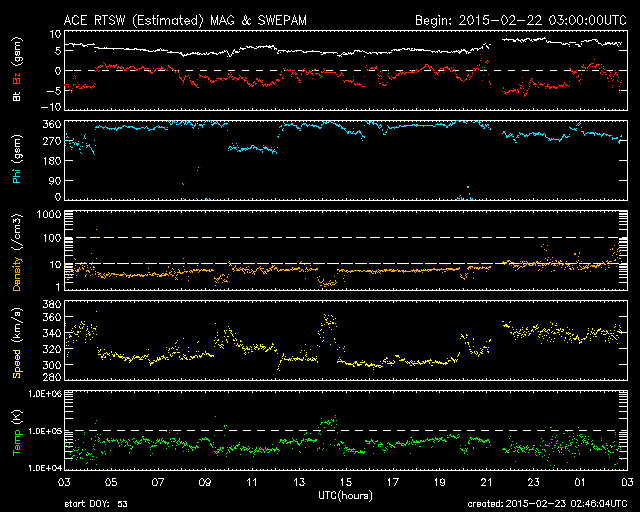Click the "23" hour tick label
The width and height of the screenshot is (640, 512).
533,482
